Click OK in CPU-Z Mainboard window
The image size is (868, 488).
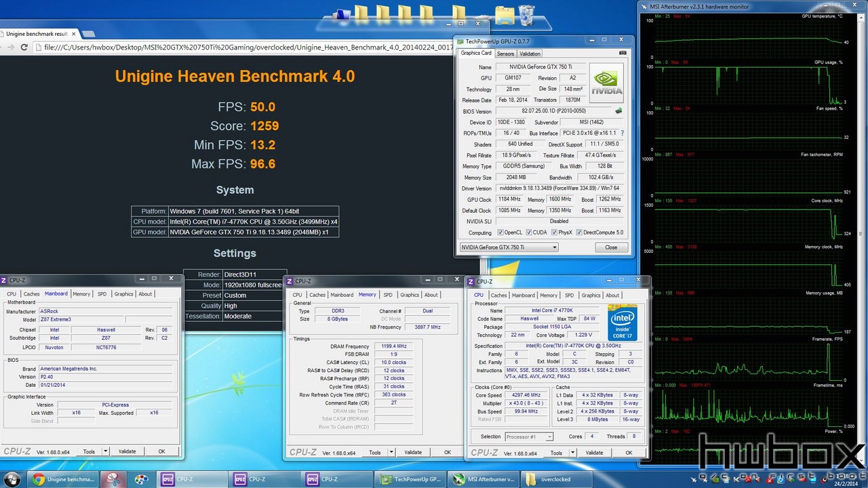[161, 451]
